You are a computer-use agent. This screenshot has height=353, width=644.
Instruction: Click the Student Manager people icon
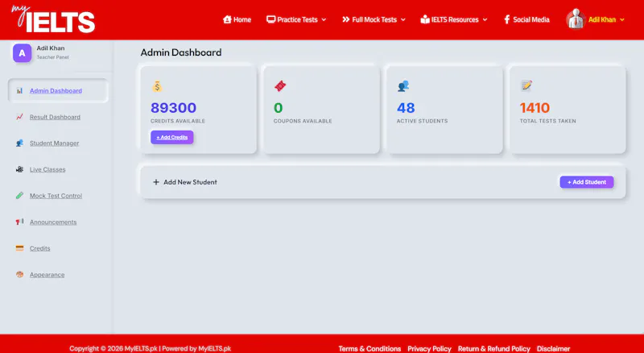coord(19,143)
